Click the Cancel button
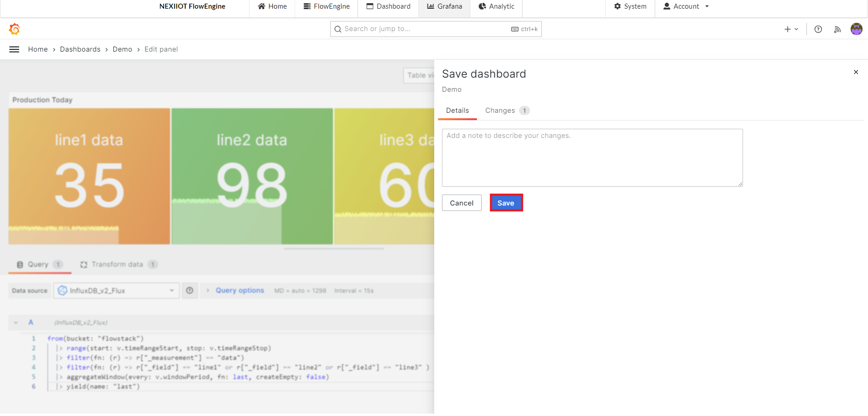The width and height of the screenshot is (868, 416). pyautogui.click(x=462, y=203)
